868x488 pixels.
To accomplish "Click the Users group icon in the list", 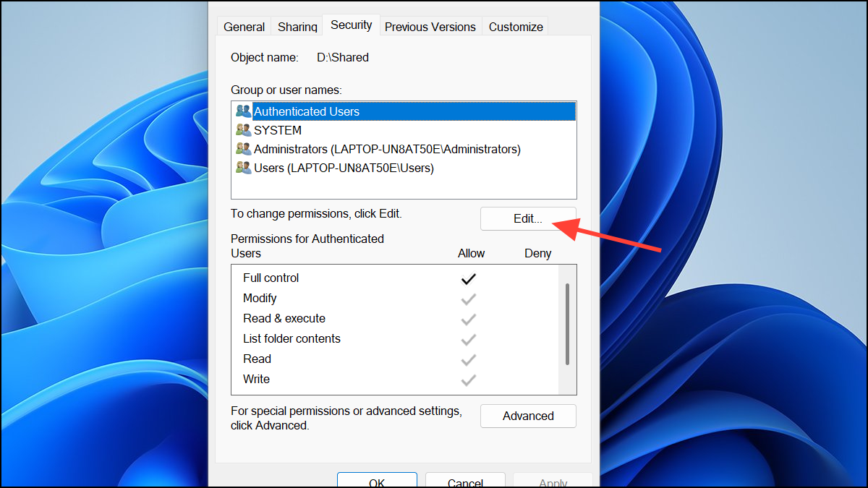I will [243, 168].
